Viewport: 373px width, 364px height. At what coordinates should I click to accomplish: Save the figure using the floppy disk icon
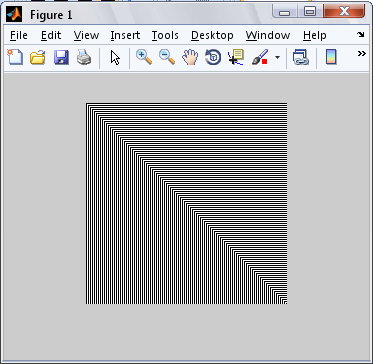point(61,57)
